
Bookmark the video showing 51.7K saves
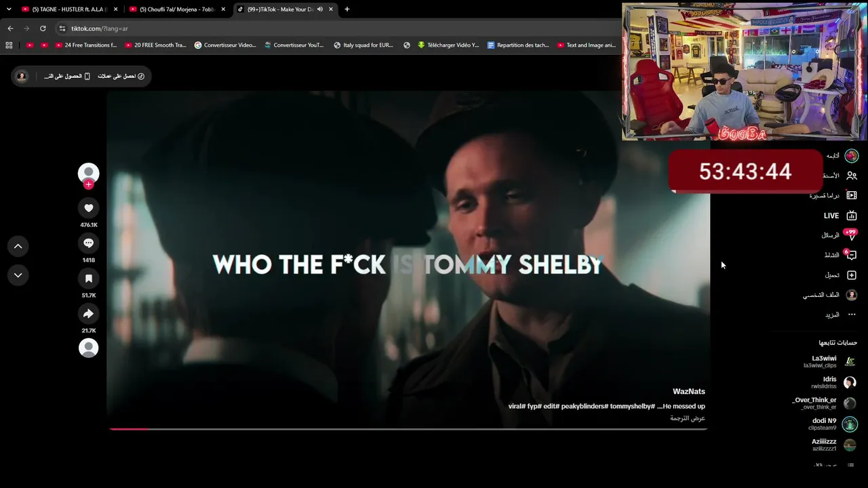pyautogui.click(x=88, y=279)
